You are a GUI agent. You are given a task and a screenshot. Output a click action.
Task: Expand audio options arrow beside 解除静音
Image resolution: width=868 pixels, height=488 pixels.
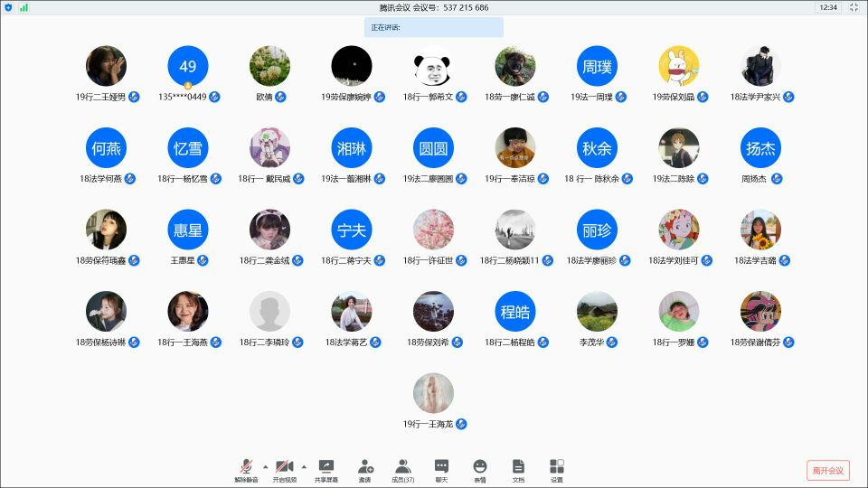pyautogui.click(x=265, y=466)
